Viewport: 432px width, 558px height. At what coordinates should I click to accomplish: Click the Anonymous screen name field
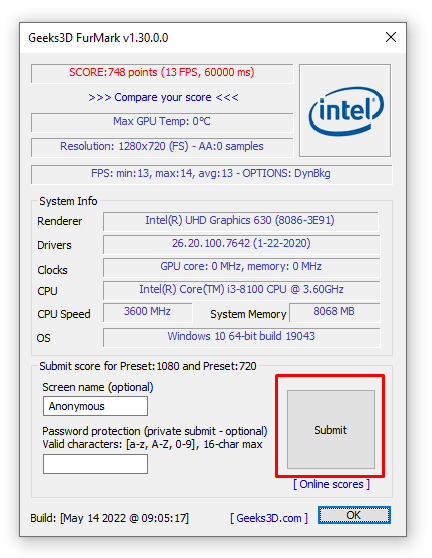[x=95, y=406]
